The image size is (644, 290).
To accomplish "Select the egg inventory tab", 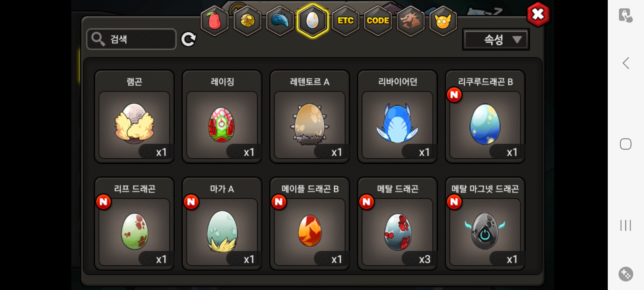I will click(x=313, y=21).
